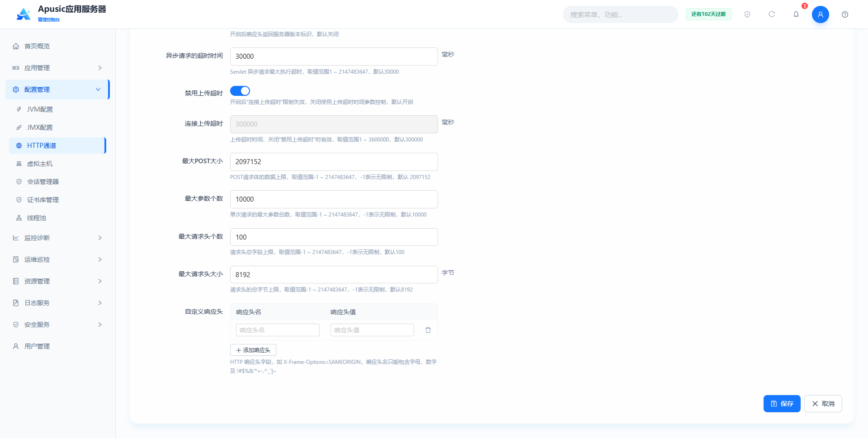Click the 取消 cancel button
Viewport: 868px width, 438px height.
click(823, 404)
